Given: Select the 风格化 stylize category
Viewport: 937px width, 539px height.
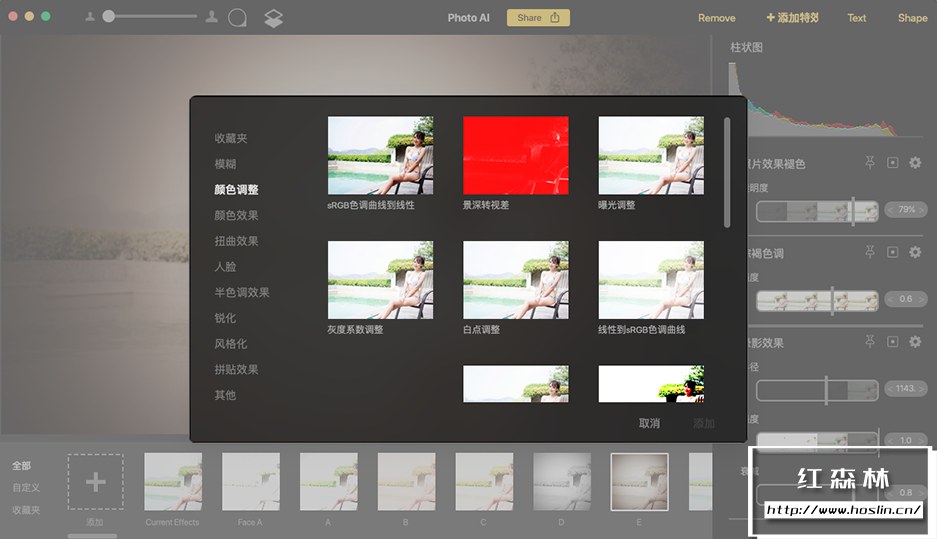Looking at the screenshot, I should [x=231, y=344].
